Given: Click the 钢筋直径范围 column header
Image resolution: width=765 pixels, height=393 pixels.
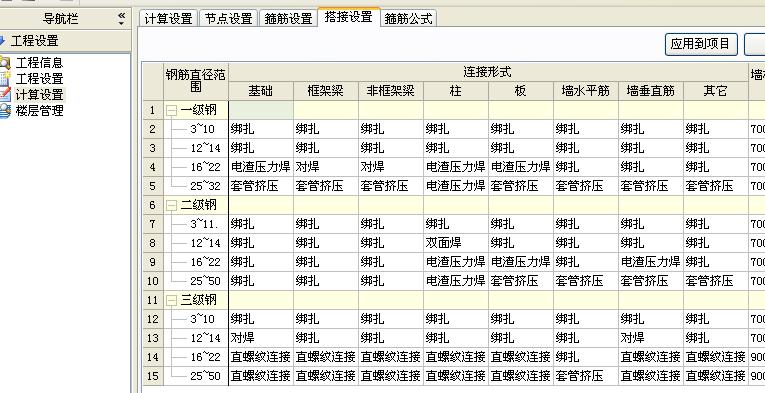Looking at the screenshot, I should (196, 81).
